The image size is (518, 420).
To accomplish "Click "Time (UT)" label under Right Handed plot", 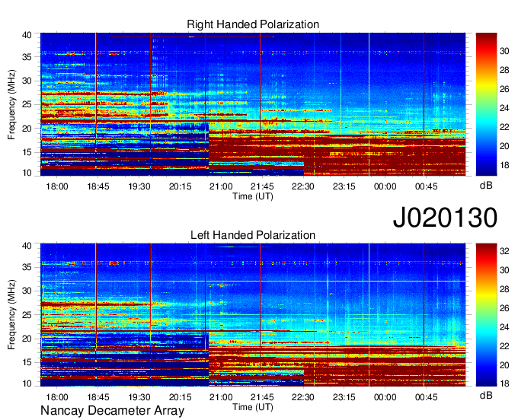I will (253, 196).
